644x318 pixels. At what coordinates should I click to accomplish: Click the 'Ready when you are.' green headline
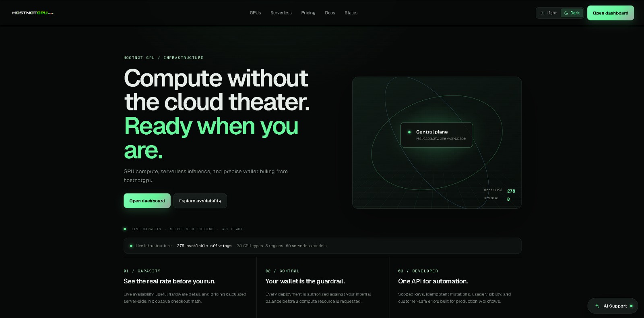tap(211, 138)
